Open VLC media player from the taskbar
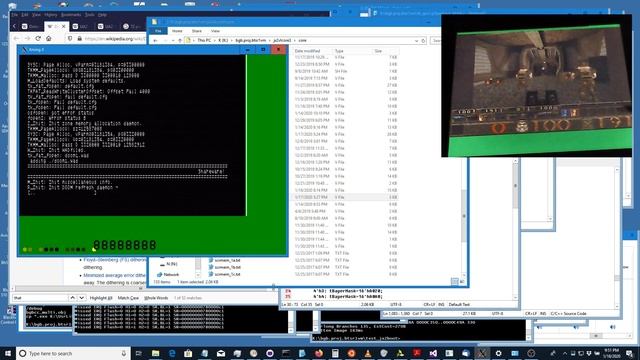The height and width of the screenshot is (360, 640). coord(368,353)
